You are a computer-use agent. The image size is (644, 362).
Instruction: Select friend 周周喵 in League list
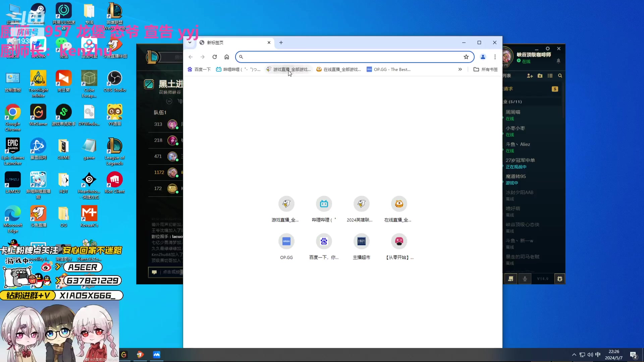[x=533, y=115]
